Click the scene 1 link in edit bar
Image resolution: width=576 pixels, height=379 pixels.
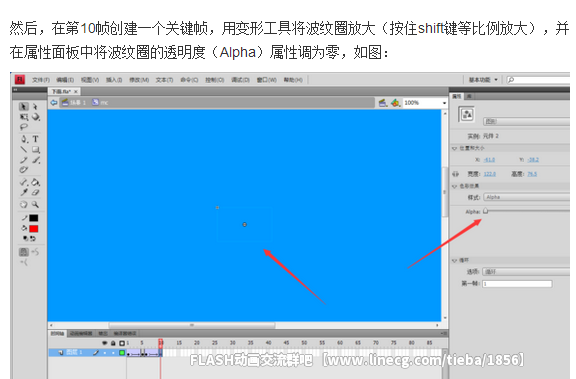(x=73, y=102)
